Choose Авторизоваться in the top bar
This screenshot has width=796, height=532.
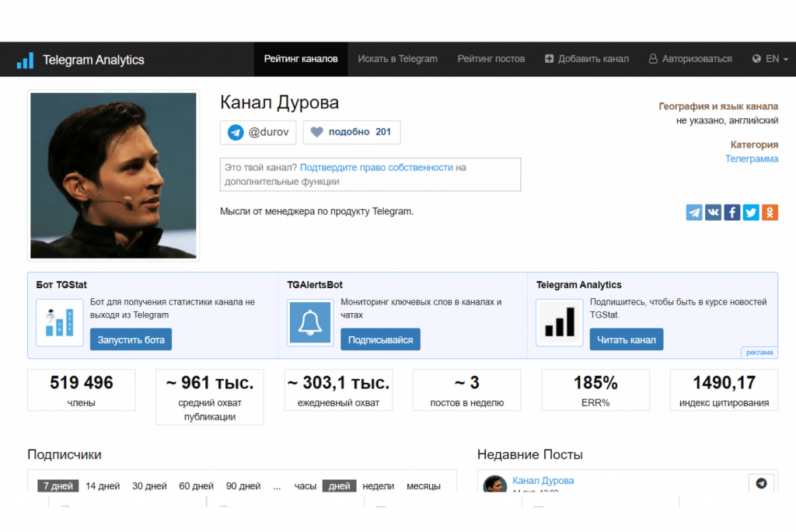[x=690, y=59]
